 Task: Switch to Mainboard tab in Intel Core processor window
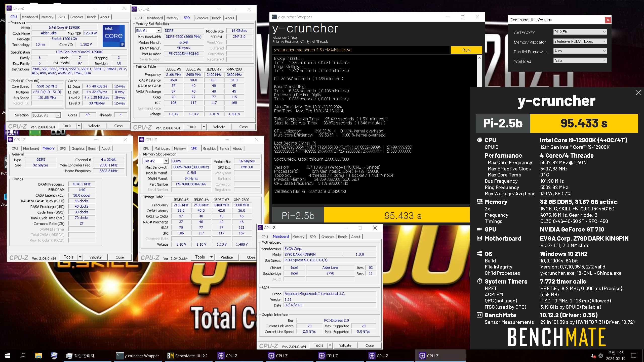click(x=30, y=17)
